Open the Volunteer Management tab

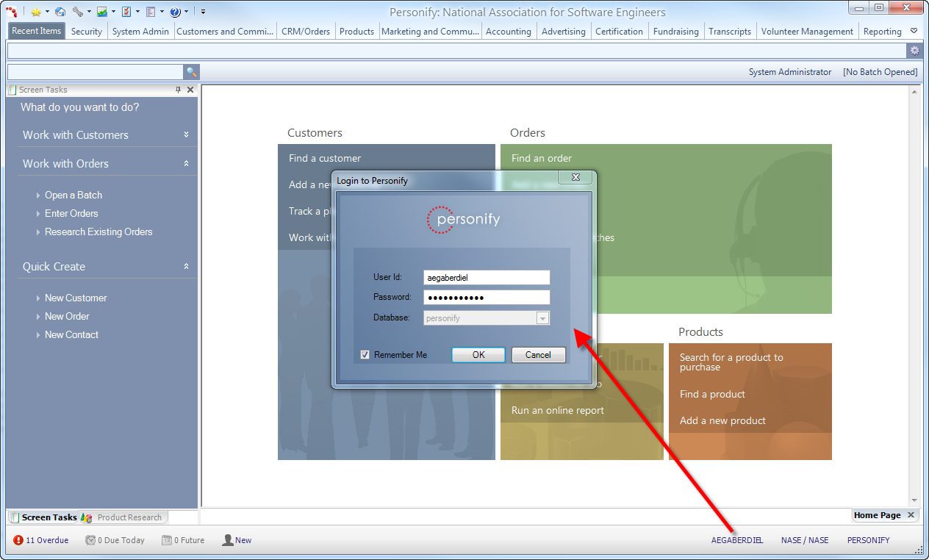click(x=807, y=32)
